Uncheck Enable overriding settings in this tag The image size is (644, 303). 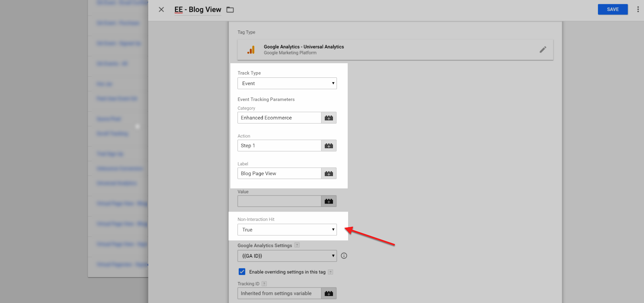[242, 272]
